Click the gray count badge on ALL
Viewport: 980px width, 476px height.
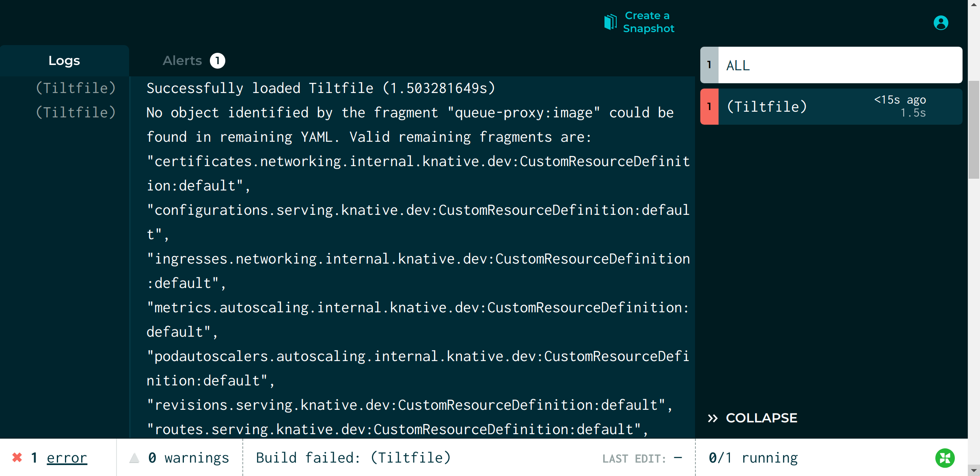[x=709, y=65]
